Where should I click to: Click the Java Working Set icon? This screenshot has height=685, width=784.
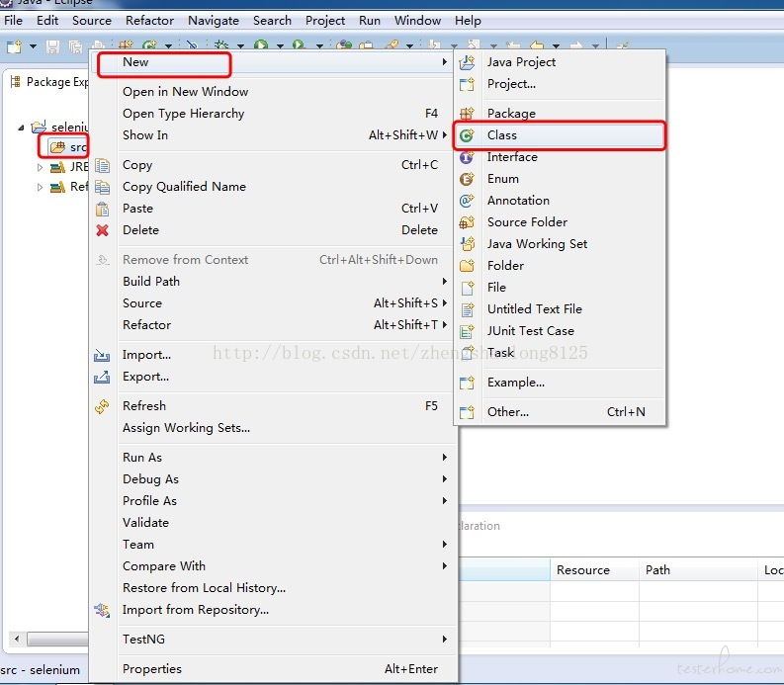point(467,244)
